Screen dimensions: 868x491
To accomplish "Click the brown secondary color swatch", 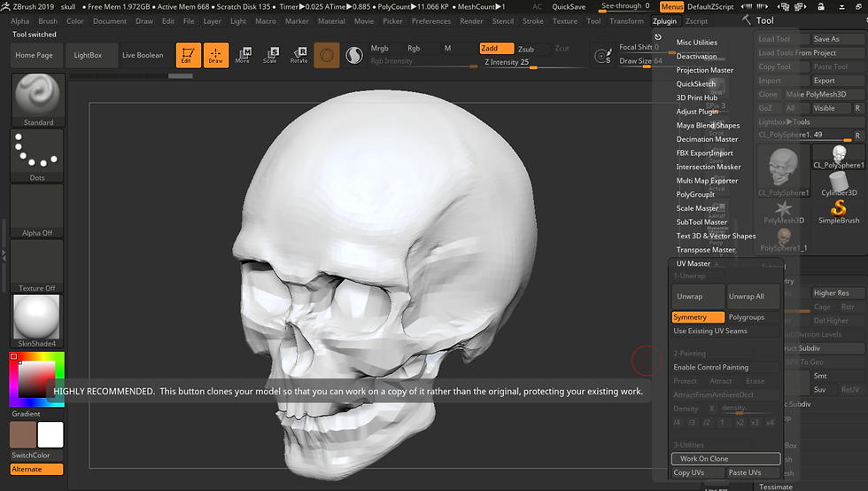I will [x=23, y=434].
